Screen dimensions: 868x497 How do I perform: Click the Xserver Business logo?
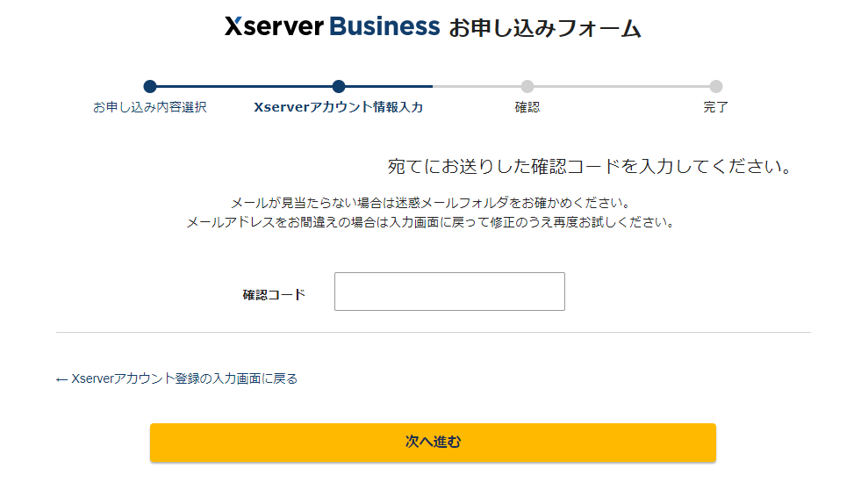point(332,26)
